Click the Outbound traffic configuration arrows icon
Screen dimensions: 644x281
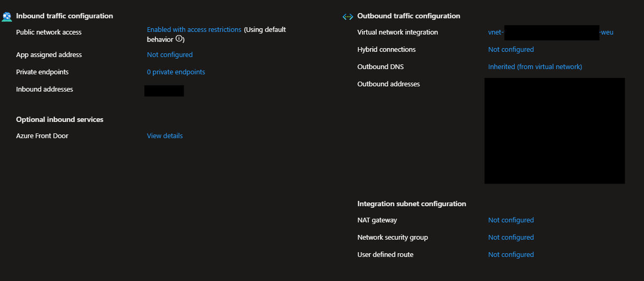pyautogui.click(x=347, y=17)
